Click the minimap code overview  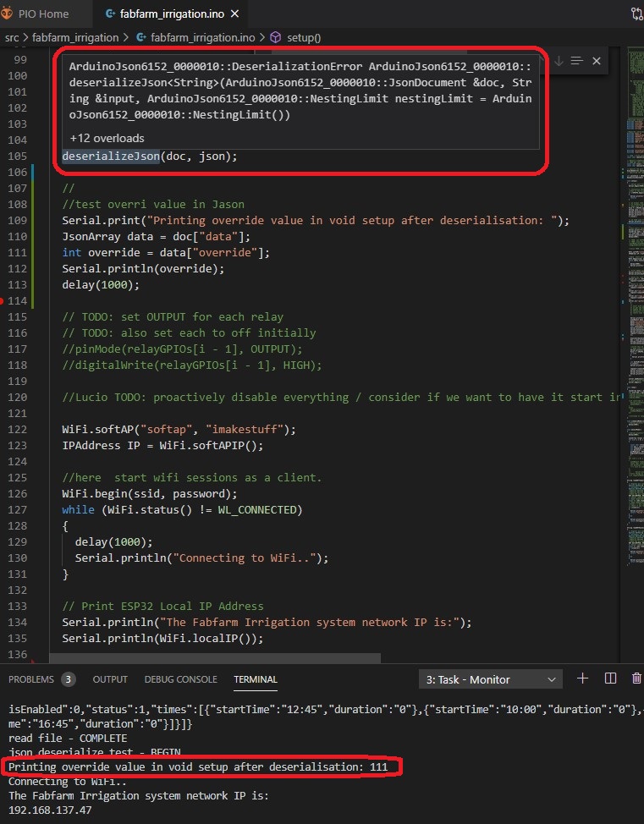(636, 305)
